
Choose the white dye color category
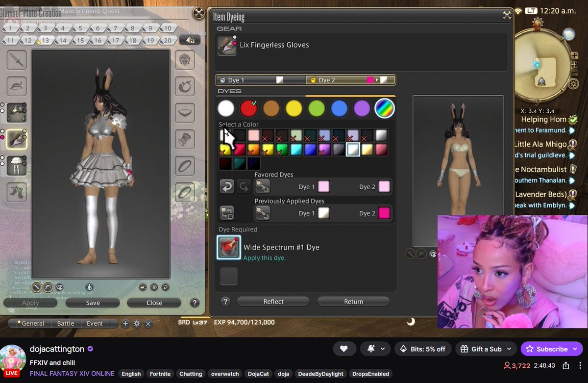point(226,108)
